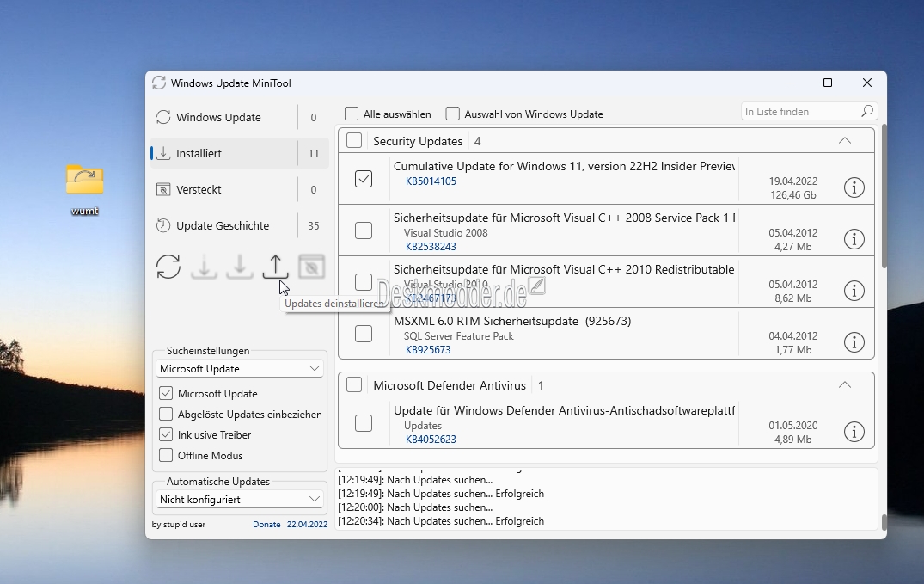Collapse the Microsoft Defender Antivirus group
Viewport: 924px width, 584px height.
coord(844,384)
